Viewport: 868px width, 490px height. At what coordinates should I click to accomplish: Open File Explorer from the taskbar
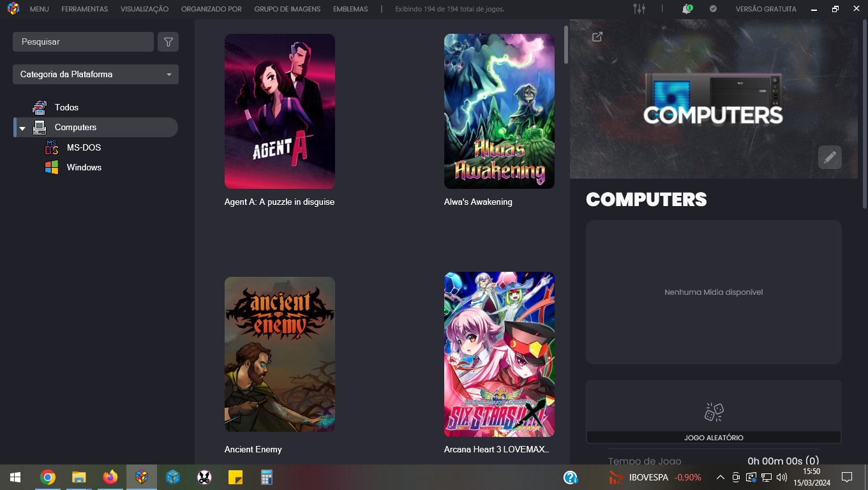point(79,477)
